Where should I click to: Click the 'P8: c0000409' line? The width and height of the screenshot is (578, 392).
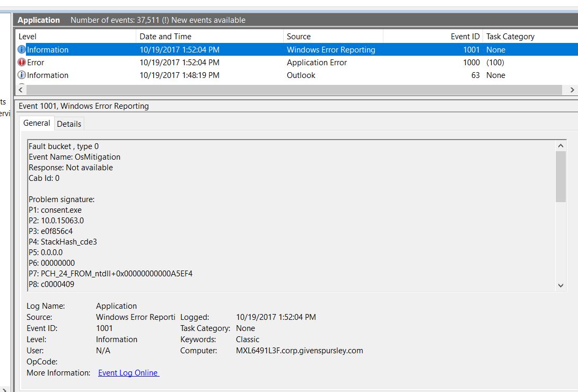(x=51, y=284)
